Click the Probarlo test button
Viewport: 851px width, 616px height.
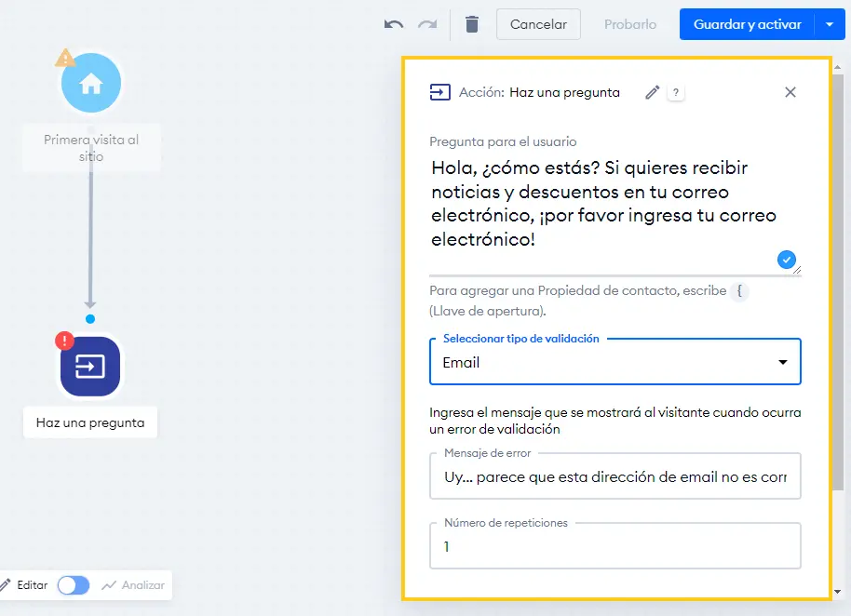[x=630, y=24]
